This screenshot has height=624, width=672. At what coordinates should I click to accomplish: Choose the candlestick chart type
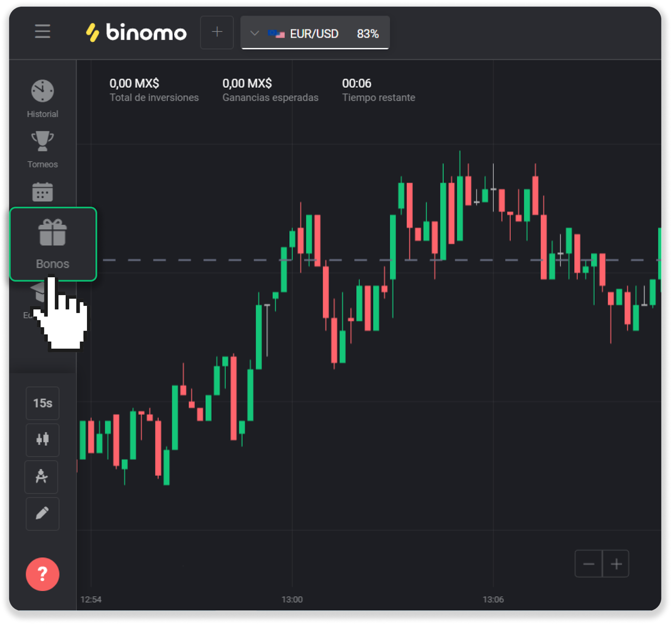42,440
